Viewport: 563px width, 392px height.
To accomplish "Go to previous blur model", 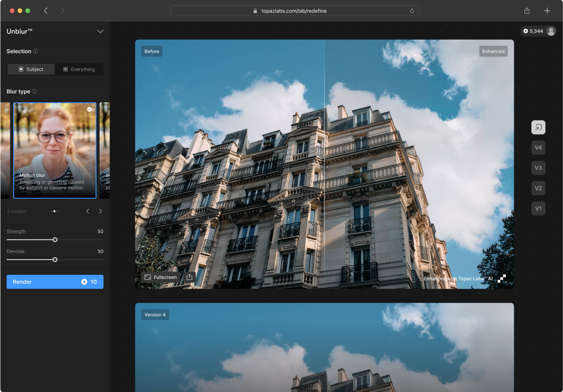I will click(x=88, y=211).
